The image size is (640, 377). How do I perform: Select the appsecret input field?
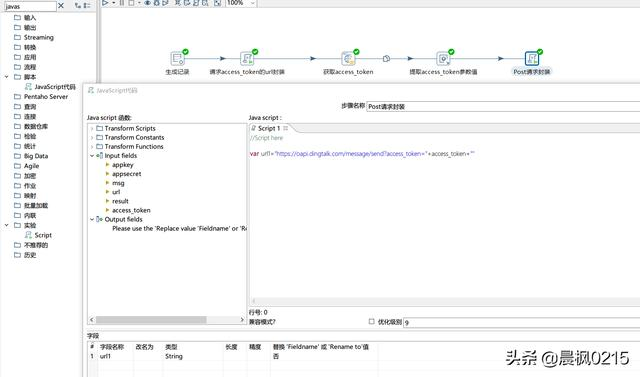127,174
